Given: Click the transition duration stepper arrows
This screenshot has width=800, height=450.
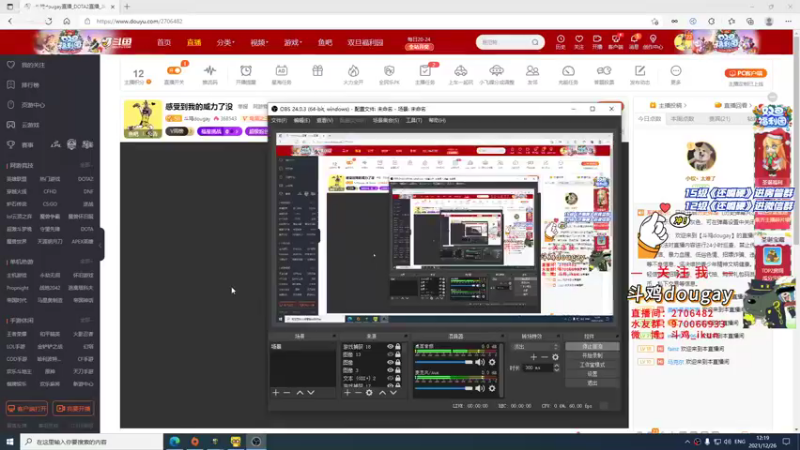Looking at the screenshot, I should [x=557, y=367].
